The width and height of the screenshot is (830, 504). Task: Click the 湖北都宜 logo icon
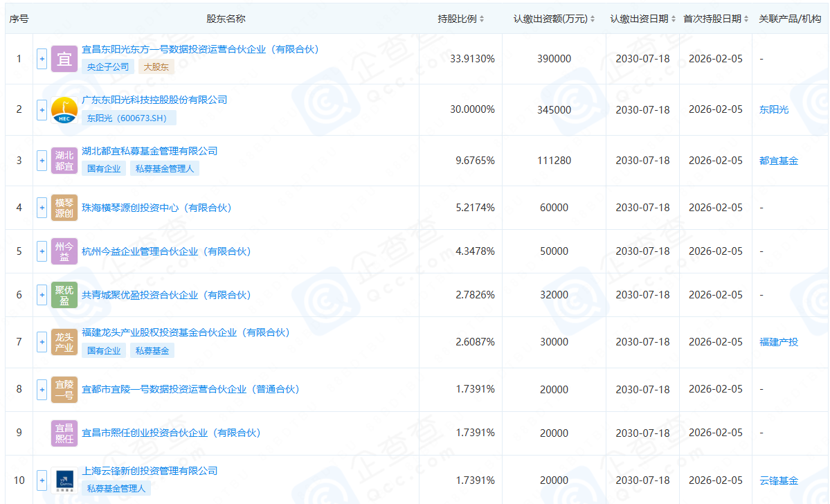(64, 161)
